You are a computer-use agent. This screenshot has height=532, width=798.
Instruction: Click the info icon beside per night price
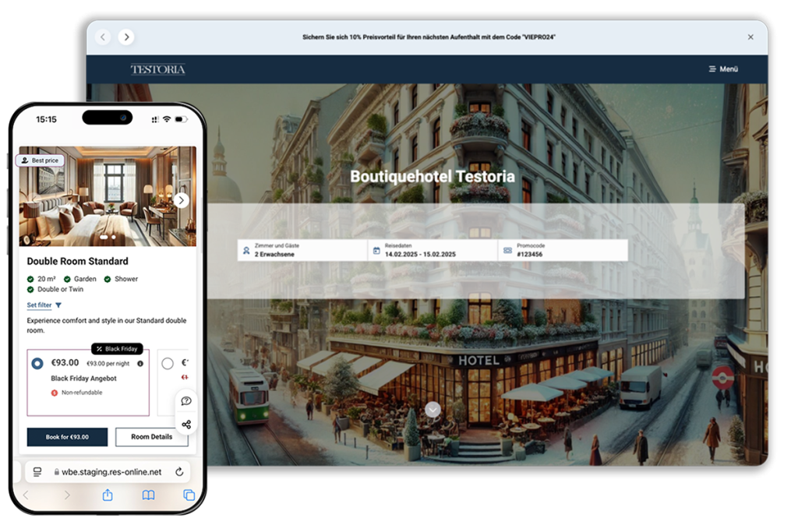(140, 364)
